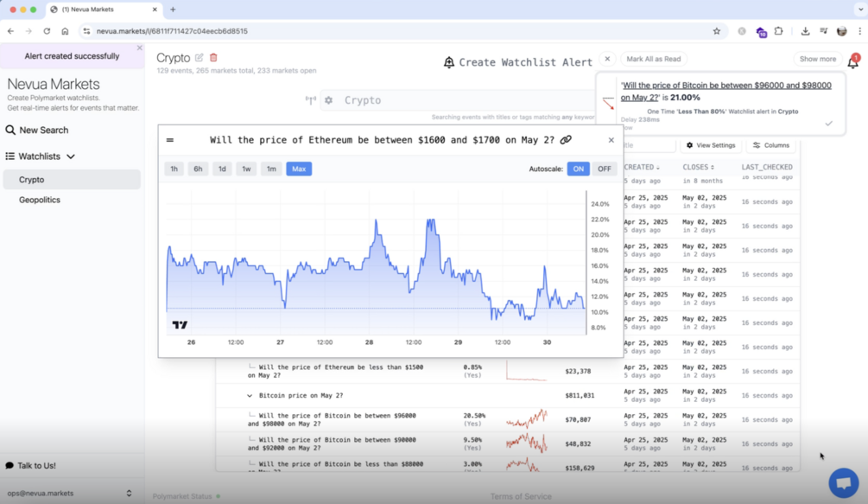Collapse the Bitcoin price on May 2 group

tap(250, 396)
